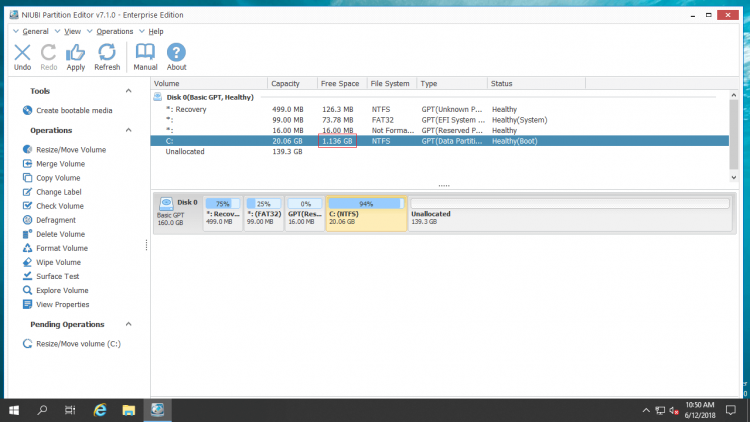Open taskbar search magnifier
This screenshot has width=750, height=422.
42,410
